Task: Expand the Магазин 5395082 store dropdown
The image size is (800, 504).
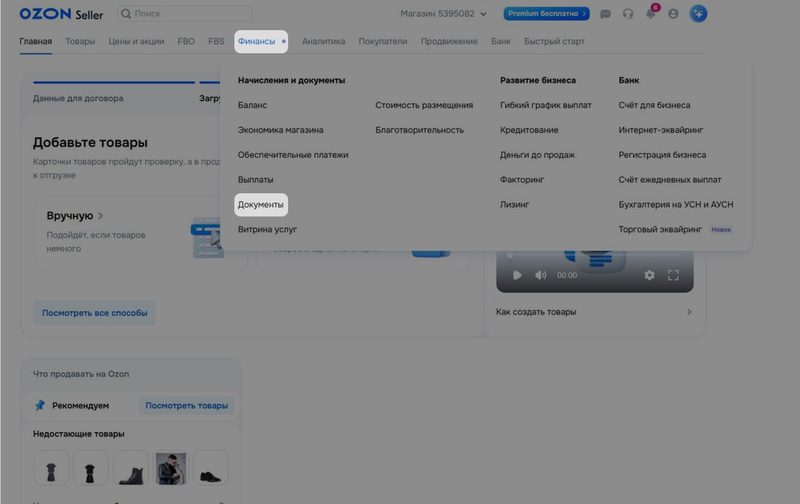Action: [x=443, y=14]
